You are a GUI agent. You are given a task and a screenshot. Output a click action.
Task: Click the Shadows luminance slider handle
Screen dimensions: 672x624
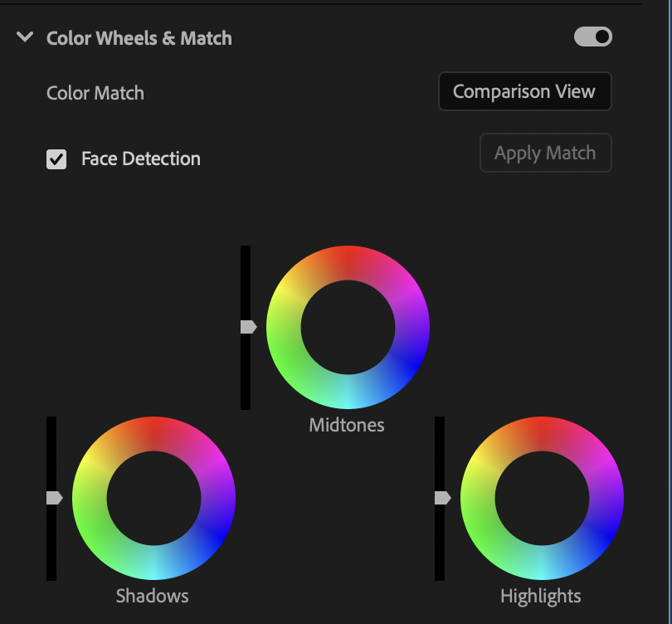(x=54, y=498)
